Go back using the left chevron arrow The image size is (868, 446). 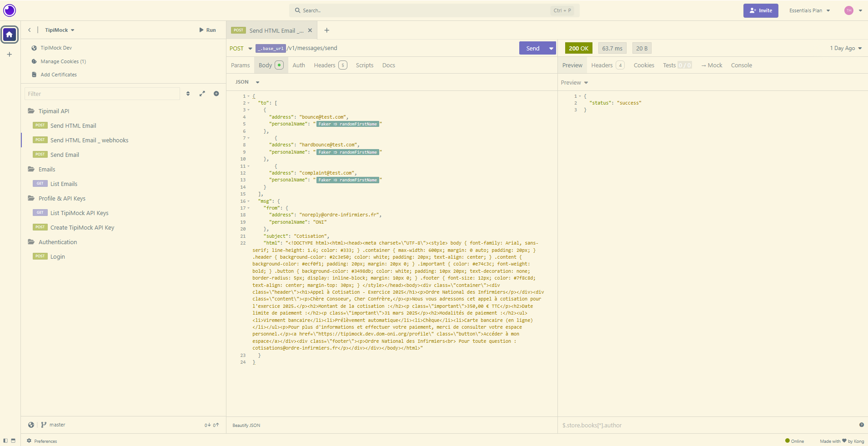pyautogui.click(x=30, y=30)
